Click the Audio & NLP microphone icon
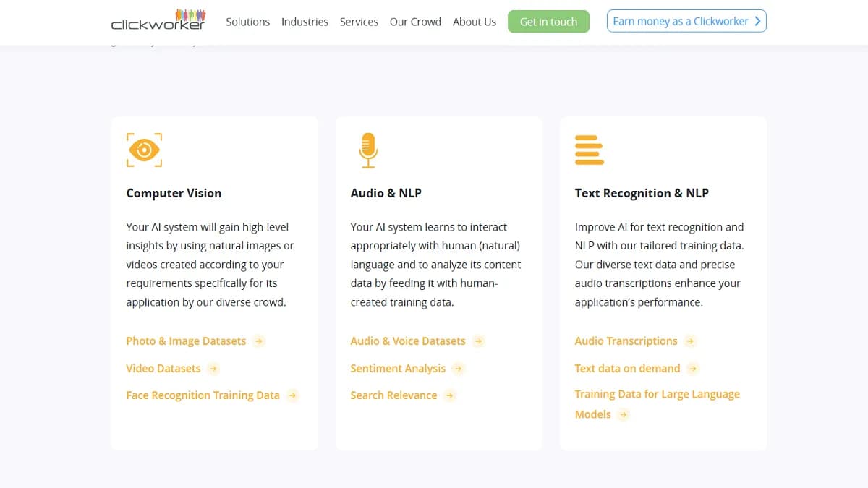 click(x=368, y=150)
